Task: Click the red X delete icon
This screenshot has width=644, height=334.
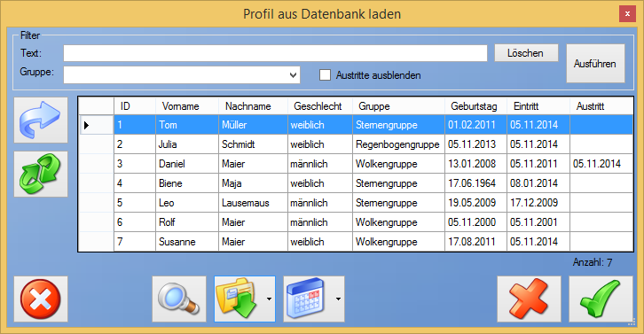Action: tap(529, 299)
